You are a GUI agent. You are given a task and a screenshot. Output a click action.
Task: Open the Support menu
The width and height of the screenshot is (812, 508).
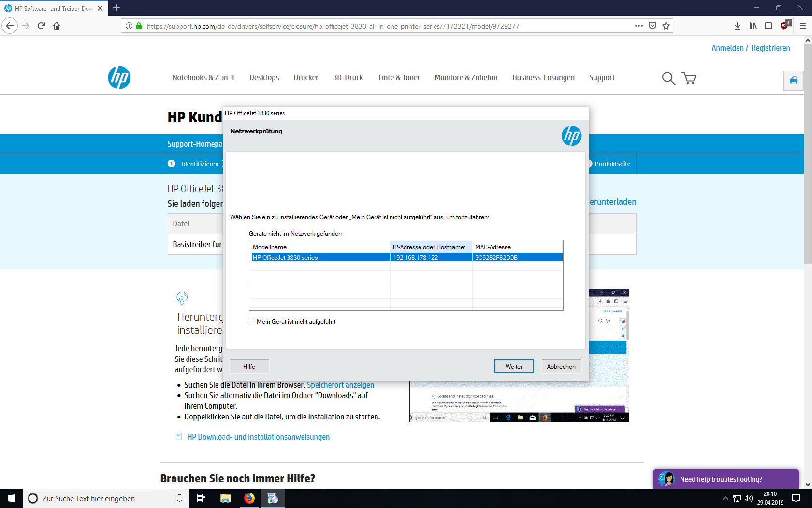coord(602,77)
